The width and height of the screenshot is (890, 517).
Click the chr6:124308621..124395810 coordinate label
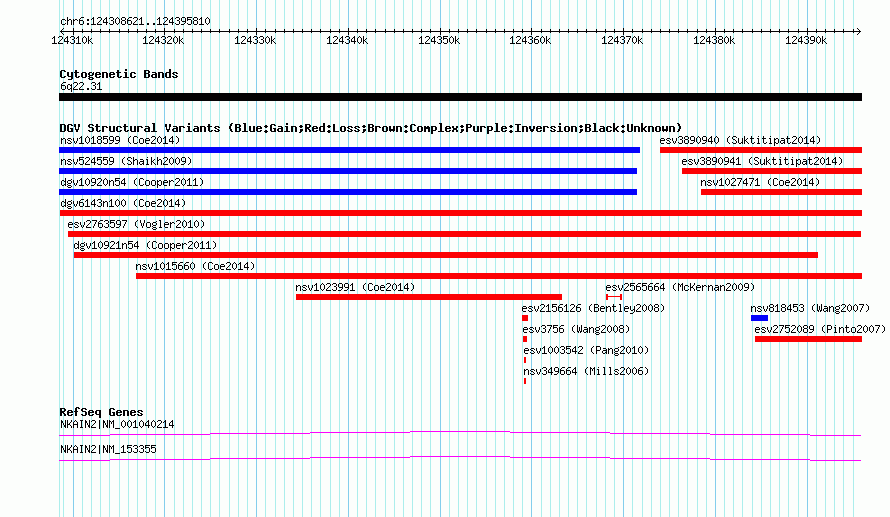pos(135,21)
